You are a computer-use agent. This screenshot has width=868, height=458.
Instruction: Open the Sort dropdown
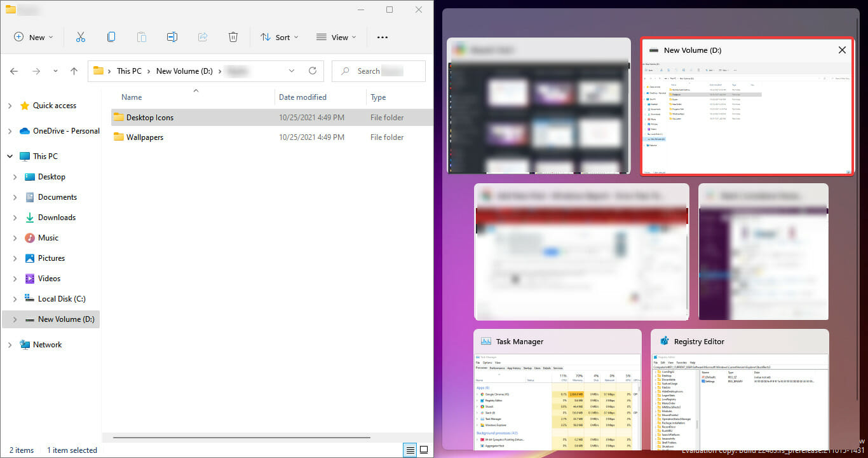point(279,38)
